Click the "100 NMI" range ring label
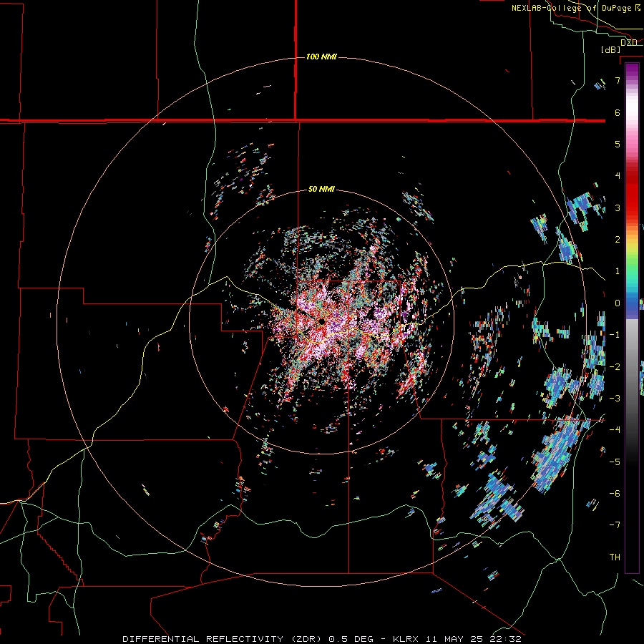This screenshot has width=644, height=644. click(321, 57)
